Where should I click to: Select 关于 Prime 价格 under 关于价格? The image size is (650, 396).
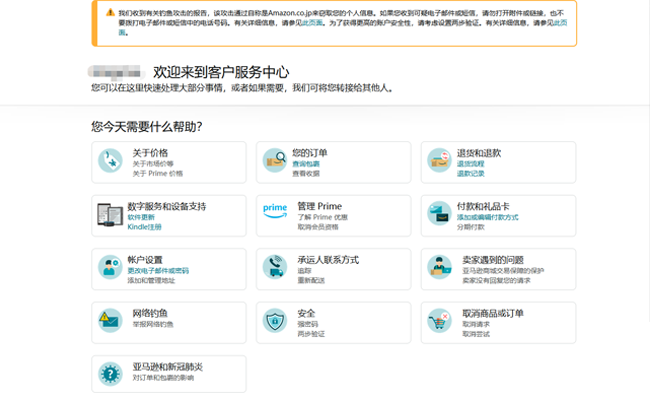click(158, 174)
